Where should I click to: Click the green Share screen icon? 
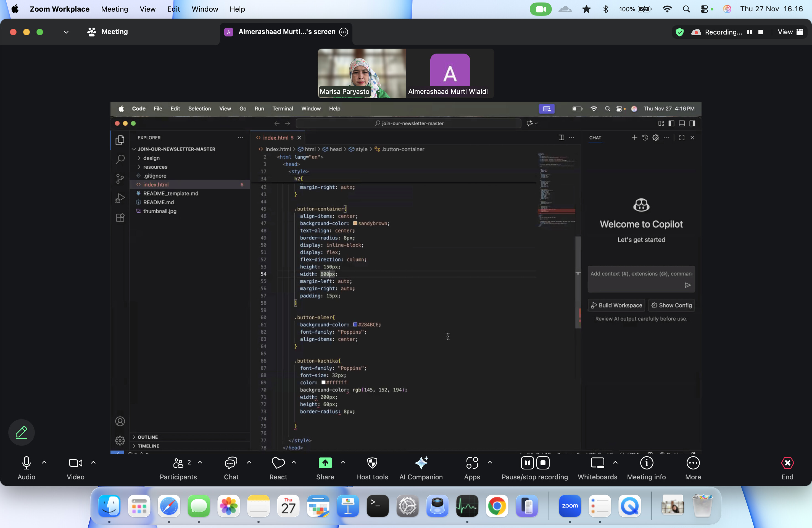tap(325, 463)
